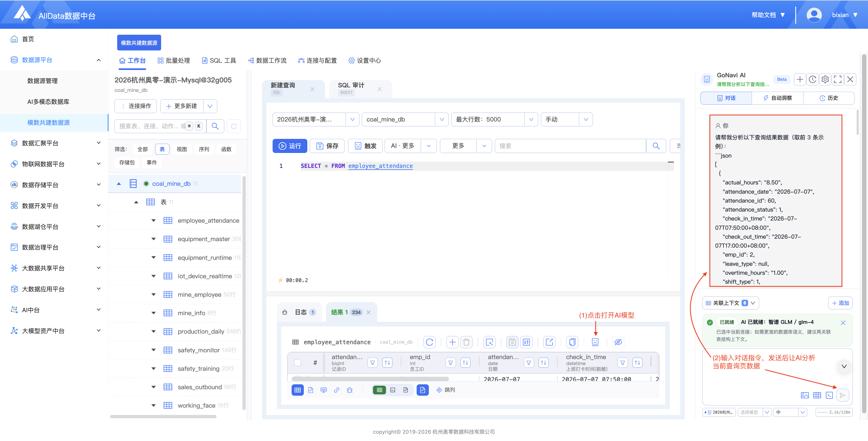This screenshot has width=868, height=441.
Task: Select the '存储包' filter chip
Action: pos(127,162)
